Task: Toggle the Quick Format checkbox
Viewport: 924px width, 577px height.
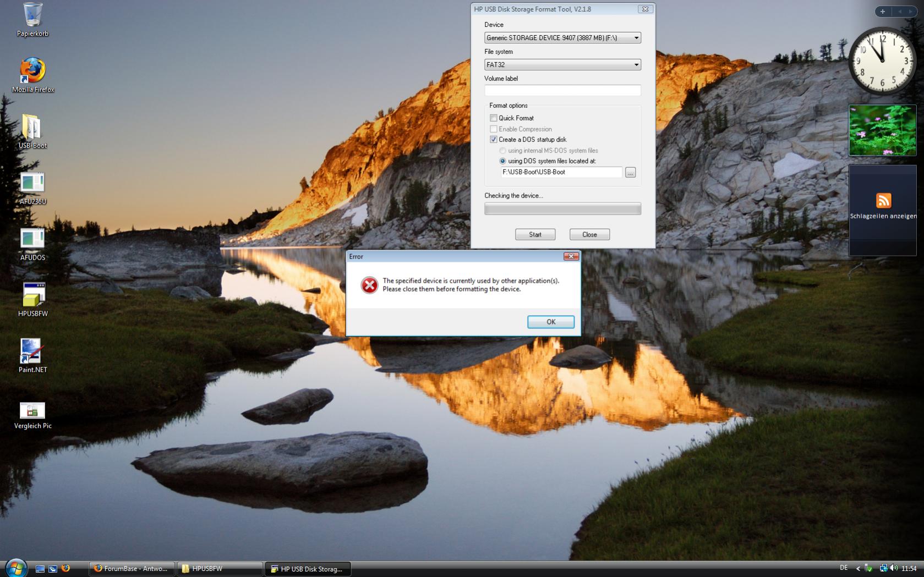Action: (x=494, y=118)
